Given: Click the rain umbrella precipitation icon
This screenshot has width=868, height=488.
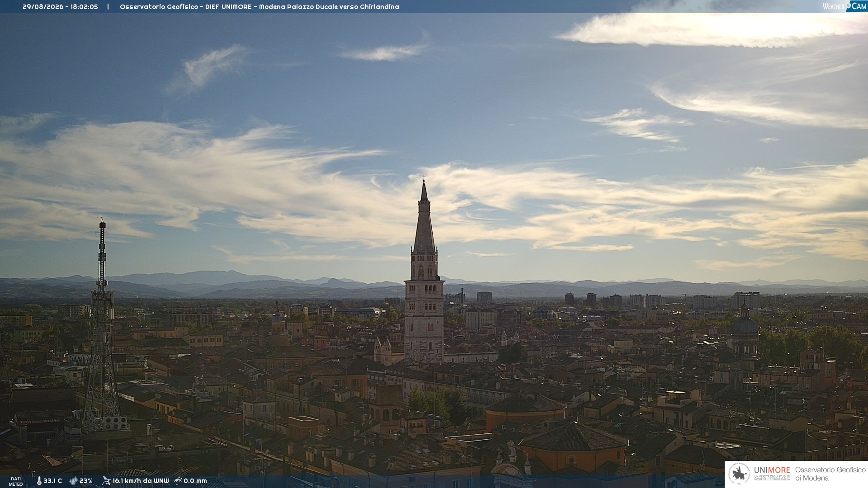Looking at the screenshot, I should click(178, 481).
